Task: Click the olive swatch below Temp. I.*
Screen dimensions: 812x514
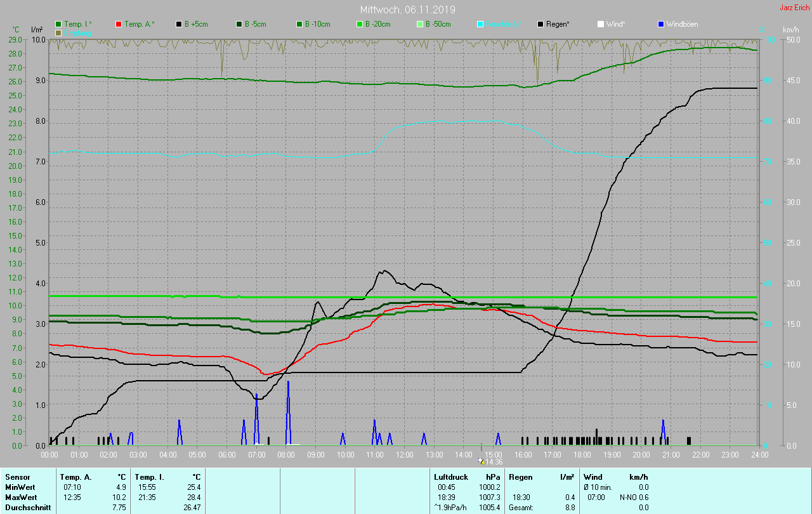Action: (58, 32)
